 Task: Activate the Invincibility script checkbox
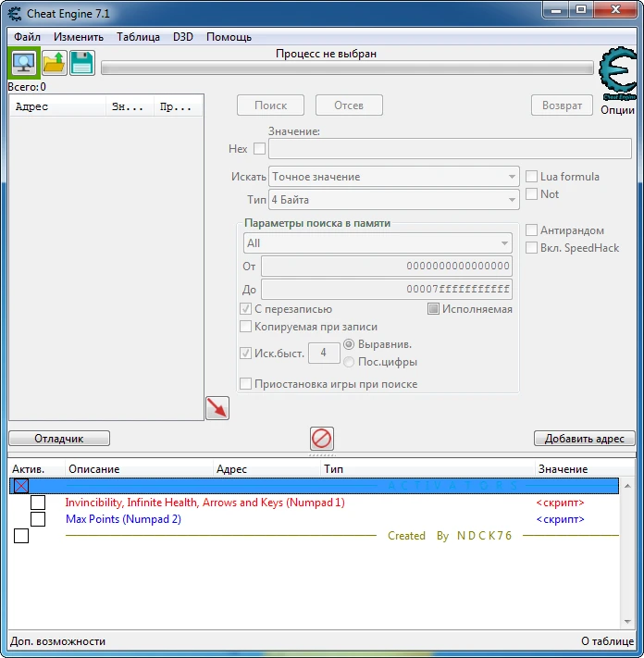pyautogui.click(x=38, y=503)
